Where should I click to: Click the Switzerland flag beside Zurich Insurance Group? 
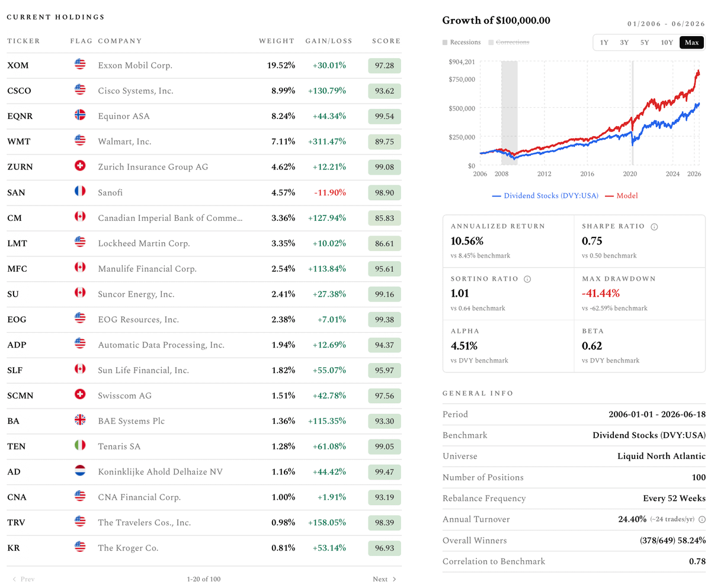(x=80, y=166)
